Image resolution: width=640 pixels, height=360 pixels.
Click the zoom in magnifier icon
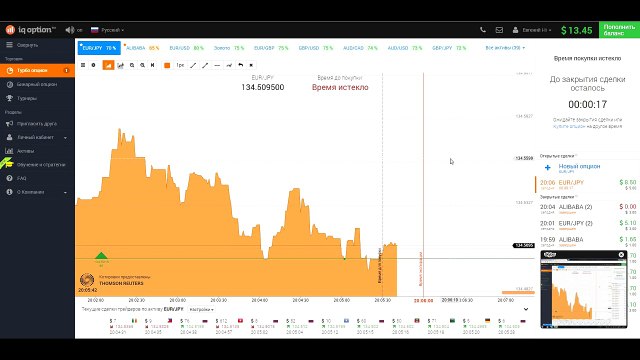132,65
